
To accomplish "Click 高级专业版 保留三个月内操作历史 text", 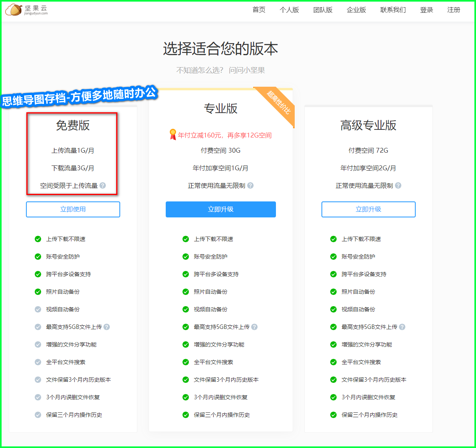I will pos(369,415).
